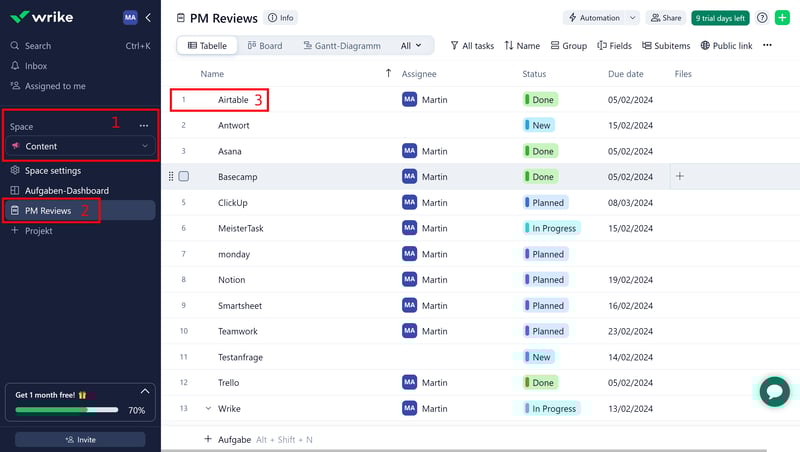Click the green plus create button
Screen dimensions: 800x452
click(x=782, y=17)
